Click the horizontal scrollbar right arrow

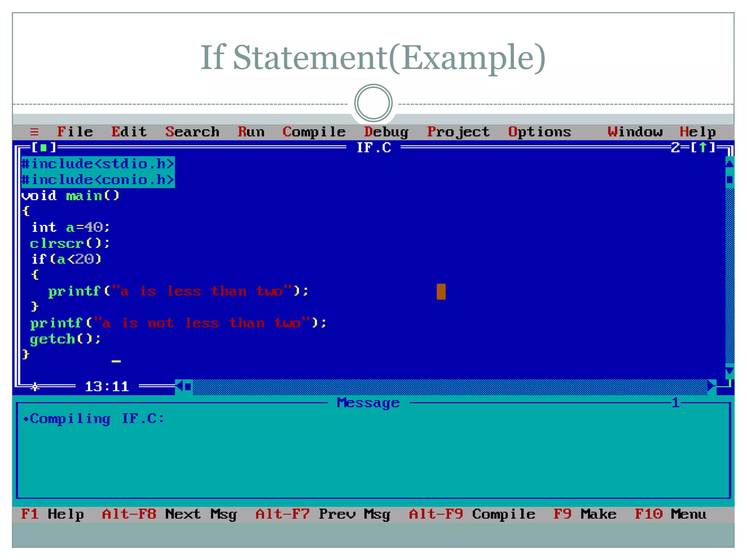tap(711, 386)
